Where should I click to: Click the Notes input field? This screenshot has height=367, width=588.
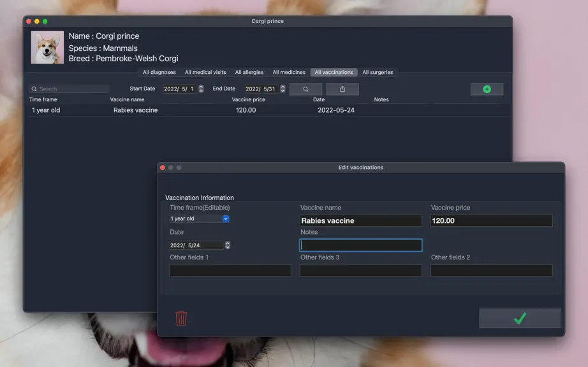(361, 245)
